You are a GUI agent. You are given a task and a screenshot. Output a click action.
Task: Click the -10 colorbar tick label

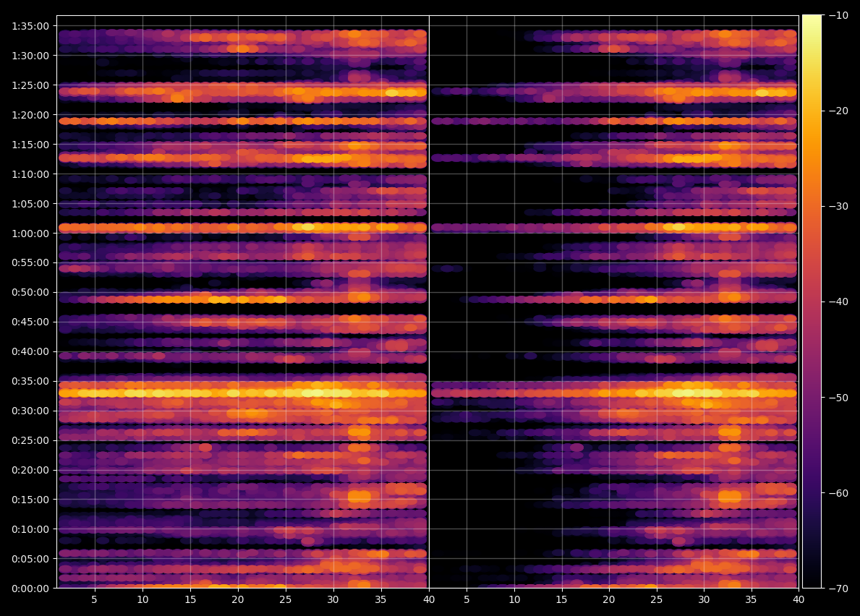(838, 15)
